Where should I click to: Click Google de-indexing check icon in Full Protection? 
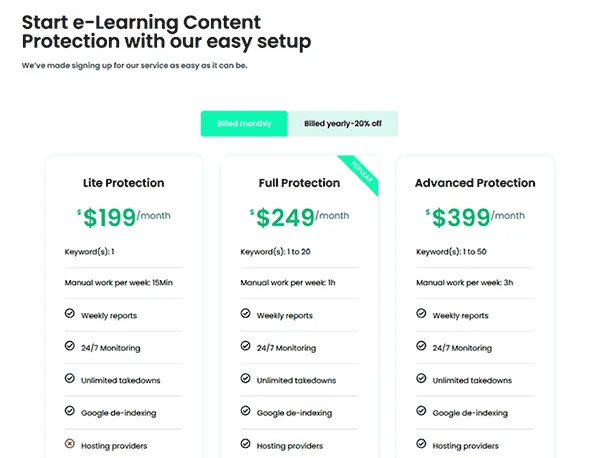pos(245,411)
